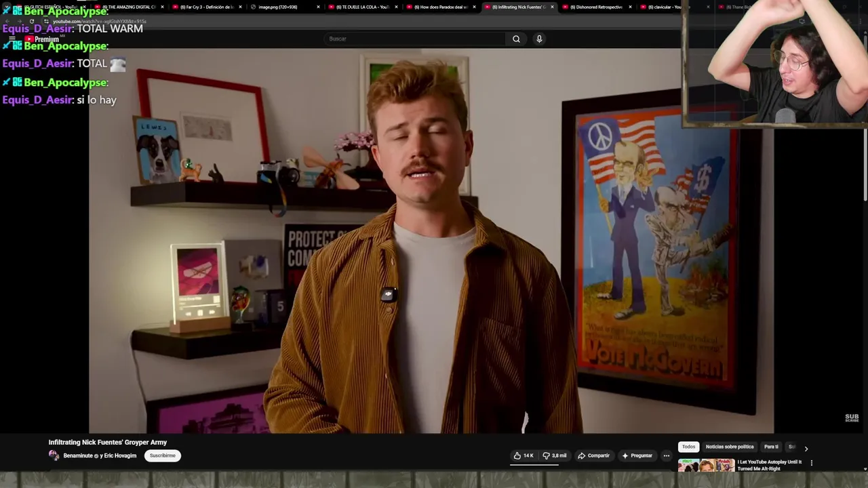Click the streamer webcam overlay

[x=776, y=64]
